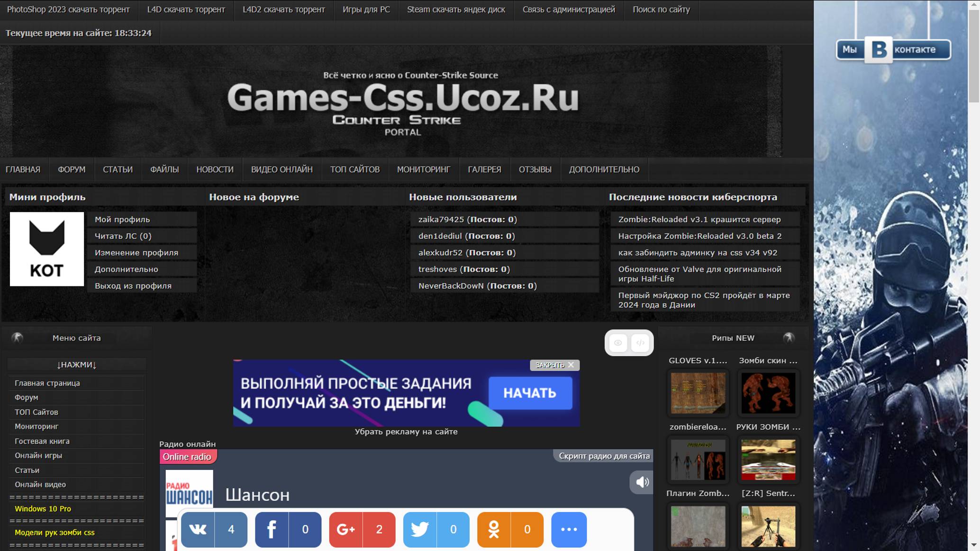The height and width of the screenshot is (551, 980).
Task: Click the 'Мы ВКонтакте' banner
Action: 893,49
